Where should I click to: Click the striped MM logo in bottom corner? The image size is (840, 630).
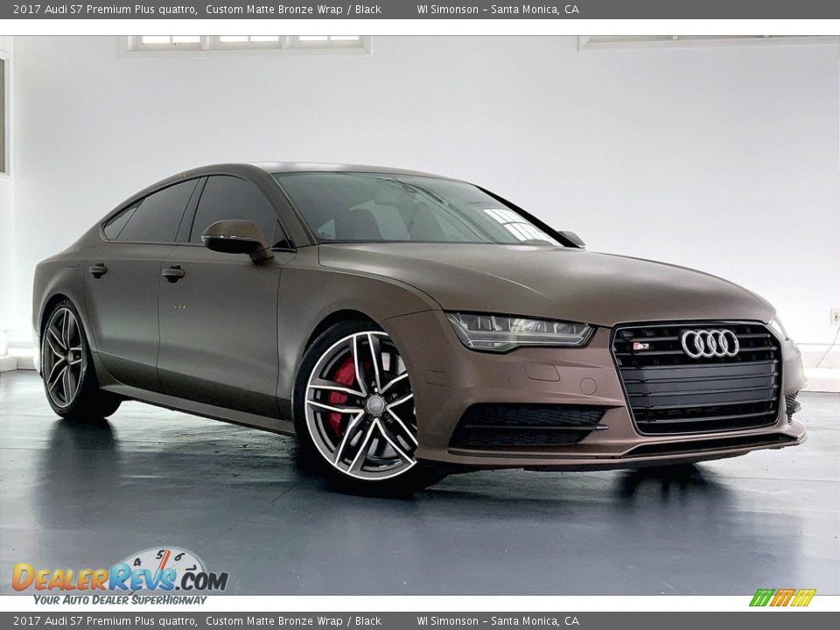tap(782, 598)
